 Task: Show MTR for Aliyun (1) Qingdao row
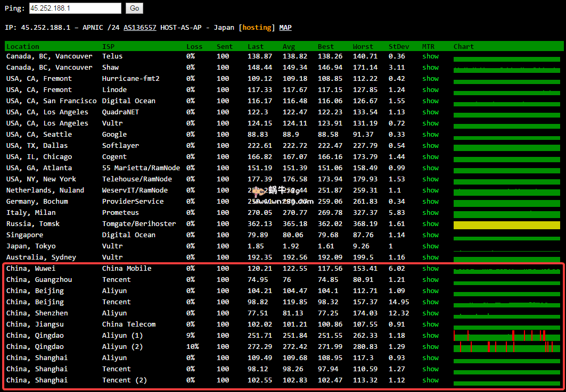tap(430, 336)
